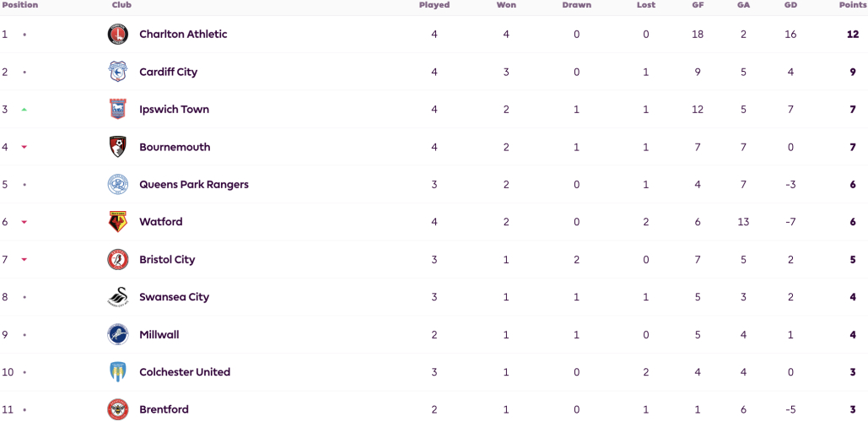The width and height of the screenshot is (868, 422).
Task: Select the Bournemouth club badge
Action: click(x=118, y=147)
